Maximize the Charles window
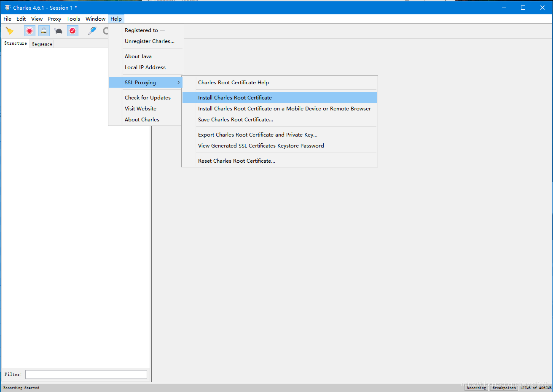The width and height of the screenshot is (553, 392). pyautogui.click(x=523, y=8)
